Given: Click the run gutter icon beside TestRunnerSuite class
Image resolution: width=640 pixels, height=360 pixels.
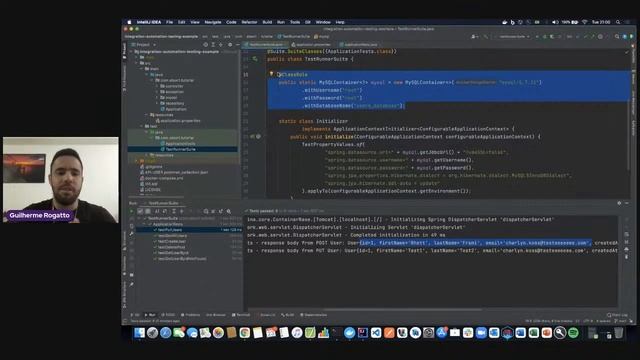Looking at the screenshot, I should [x=255, y=59].
